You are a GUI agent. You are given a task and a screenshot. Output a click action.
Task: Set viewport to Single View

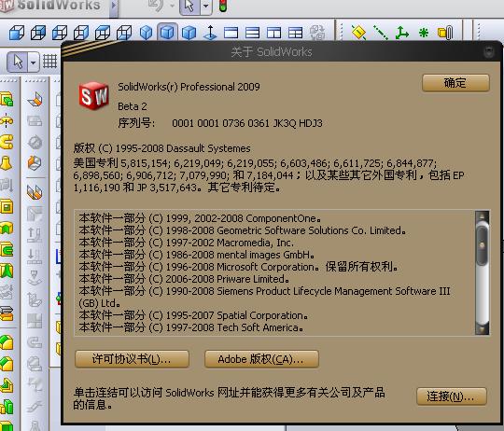[x=231, y=33]
